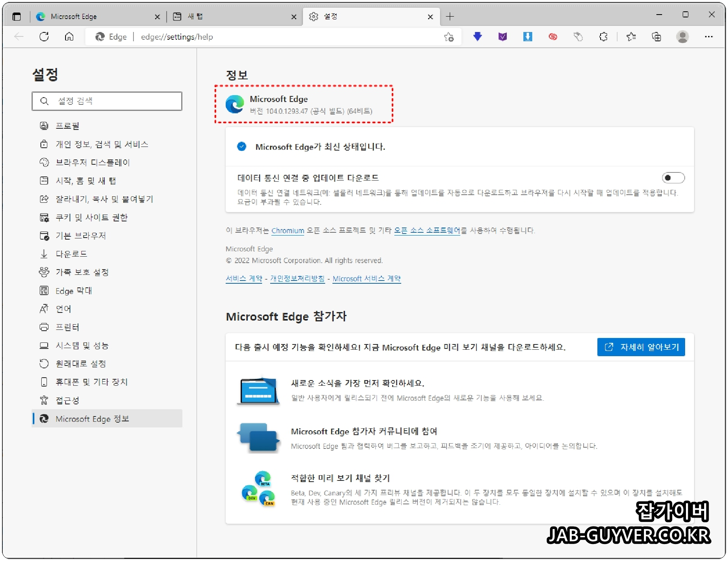
Task: Close the 새 탭 tab
Action: click(294, 17)
